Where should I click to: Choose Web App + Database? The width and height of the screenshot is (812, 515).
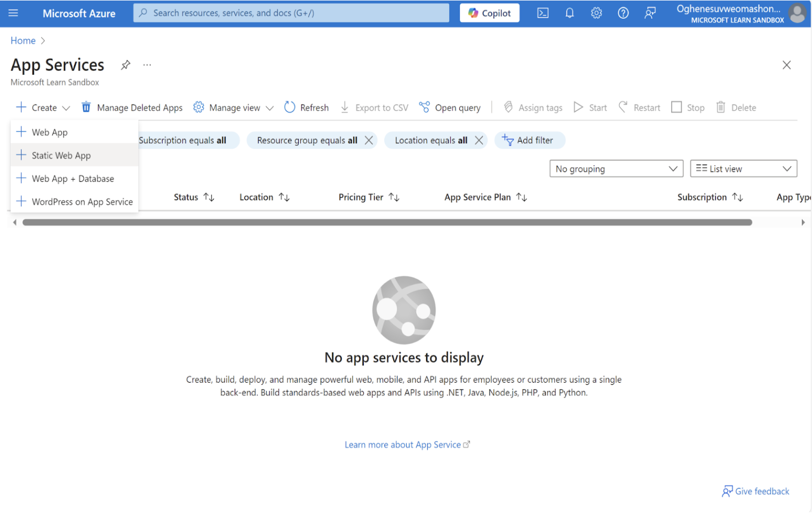(x=74, y=179)
